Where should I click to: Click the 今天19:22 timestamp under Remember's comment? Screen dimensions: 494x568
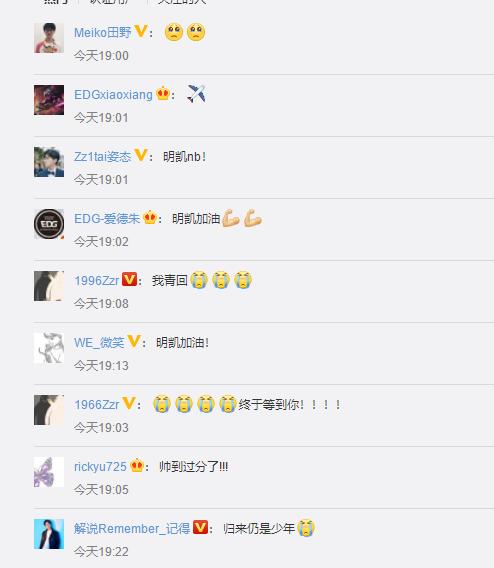click(x=101, y=552)
